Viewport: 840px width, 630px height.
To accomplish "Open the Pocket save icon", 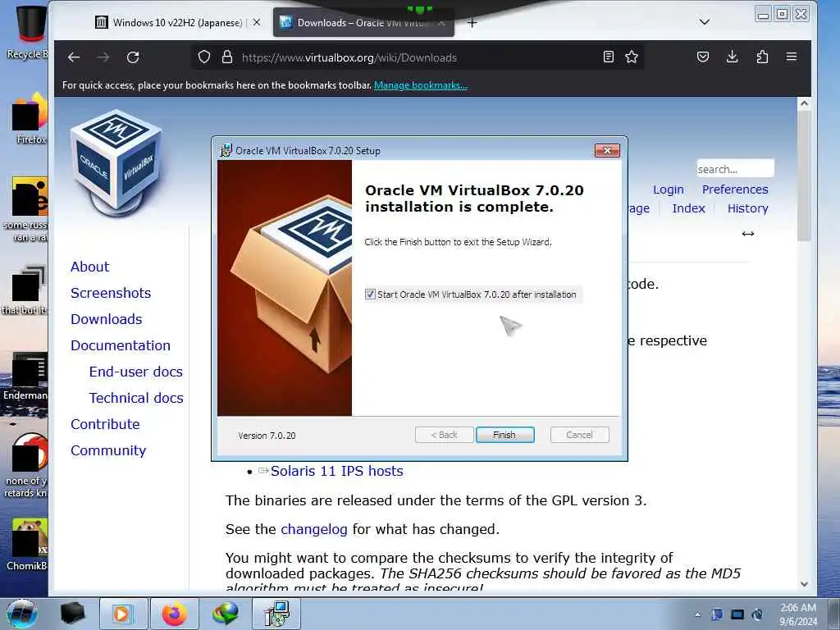I will (x=703, y=57).
